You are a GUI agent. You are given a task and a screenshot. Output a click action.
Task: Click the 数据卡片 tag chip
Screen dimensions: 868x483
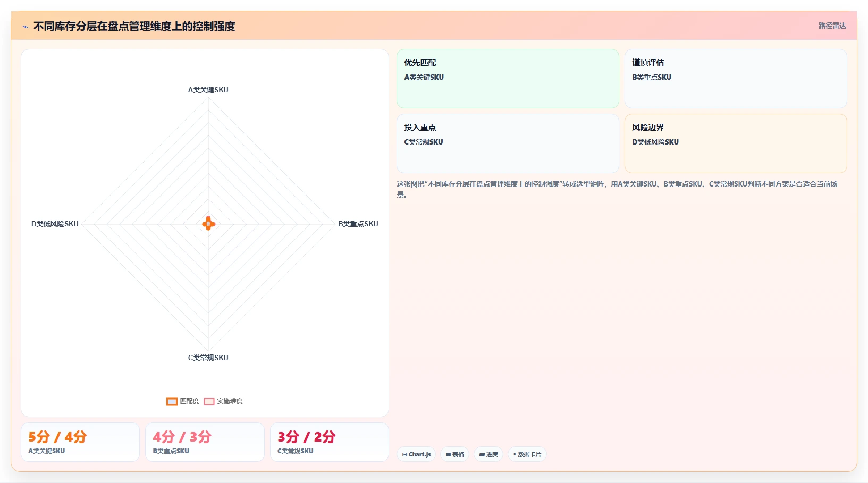527,454
